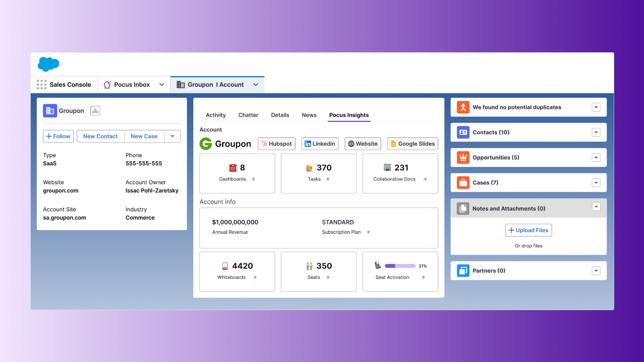
Task: Click the Partners panel icon
Action: coord(463,270)
